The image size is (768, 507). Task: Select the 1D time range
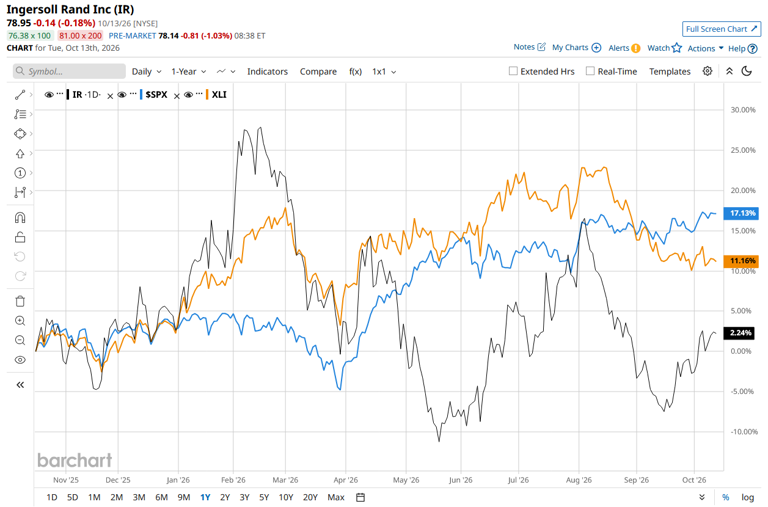[51, 497]
